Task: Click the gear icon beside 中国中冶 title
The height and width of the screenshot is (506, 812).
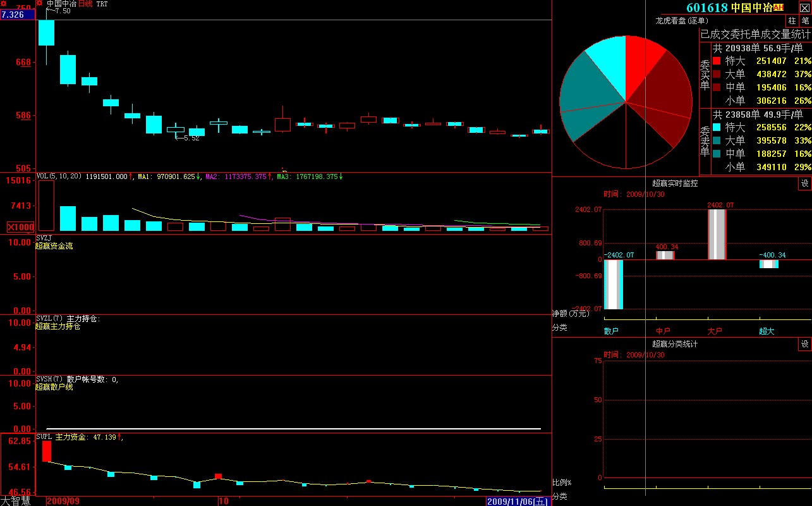Action: (x=40, y=4)
